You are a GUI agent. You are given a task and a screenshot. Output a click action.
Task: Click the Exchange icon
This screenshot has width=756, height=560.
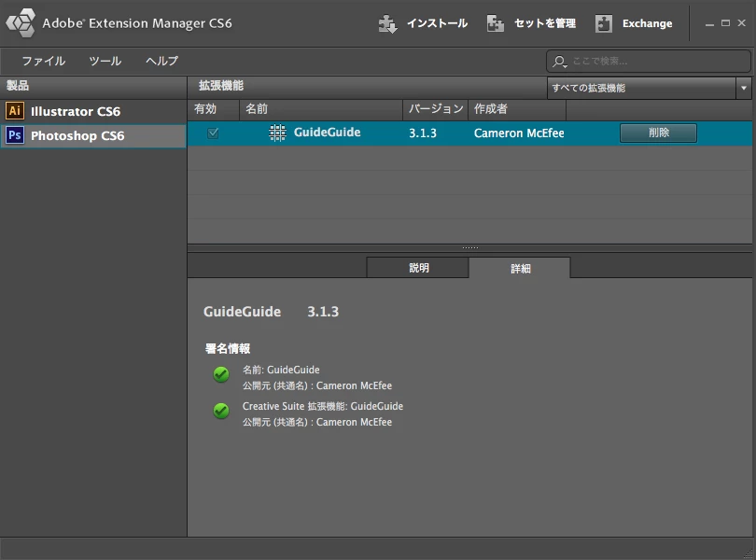pos(604,23)
